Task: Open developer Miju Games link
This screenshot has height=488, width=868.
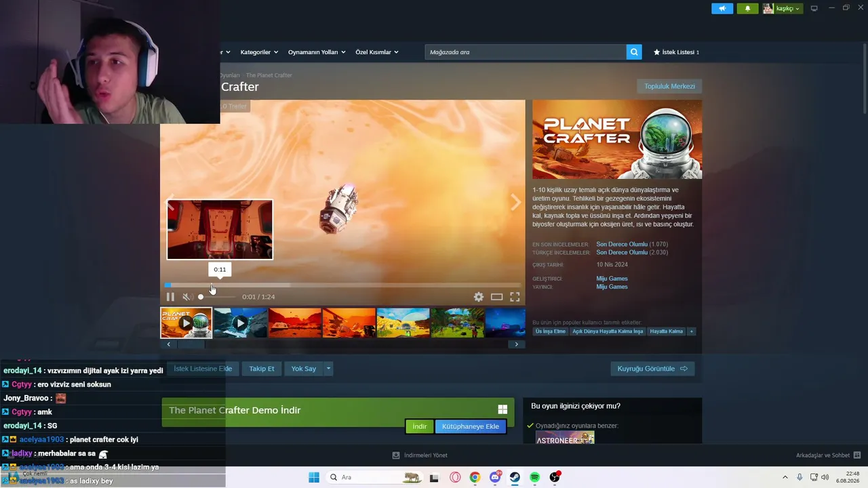Action: 612,279
